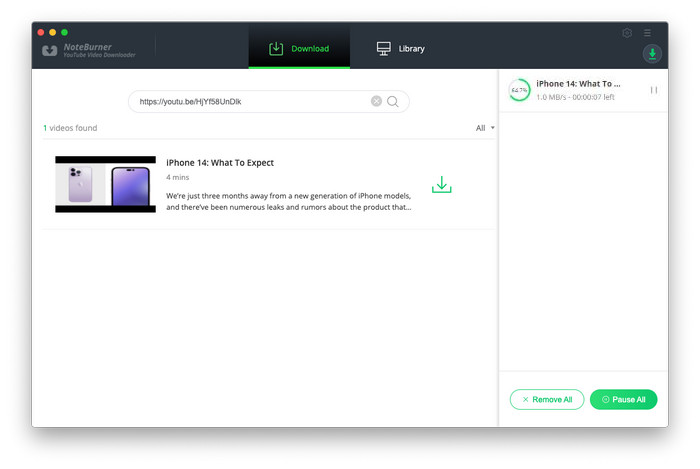Select the iPhone 14 video thumbnail
This screenshot has width=700, height=469.
click(105, 184)
